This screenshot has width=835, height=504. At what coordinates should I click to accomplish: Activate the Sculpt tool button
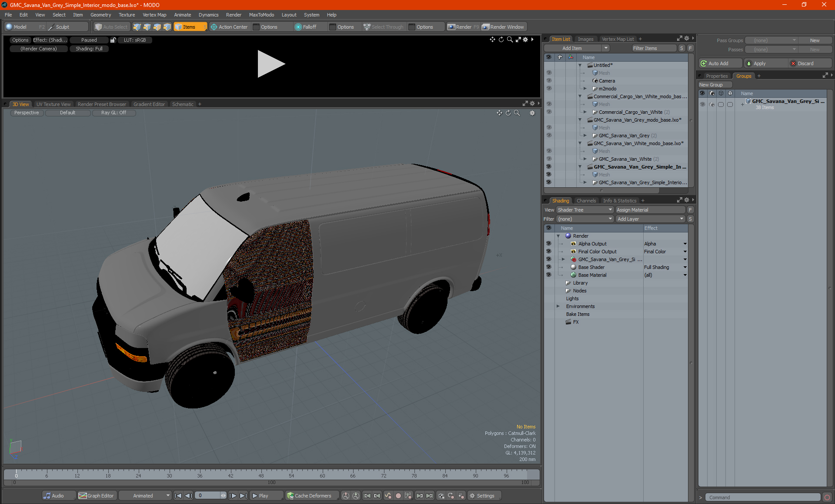(67, 27)
